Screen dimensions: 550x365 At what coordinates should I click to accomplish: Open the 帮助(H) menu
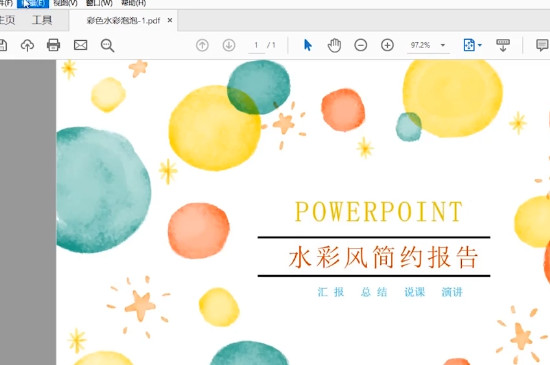tap(133, 4)
